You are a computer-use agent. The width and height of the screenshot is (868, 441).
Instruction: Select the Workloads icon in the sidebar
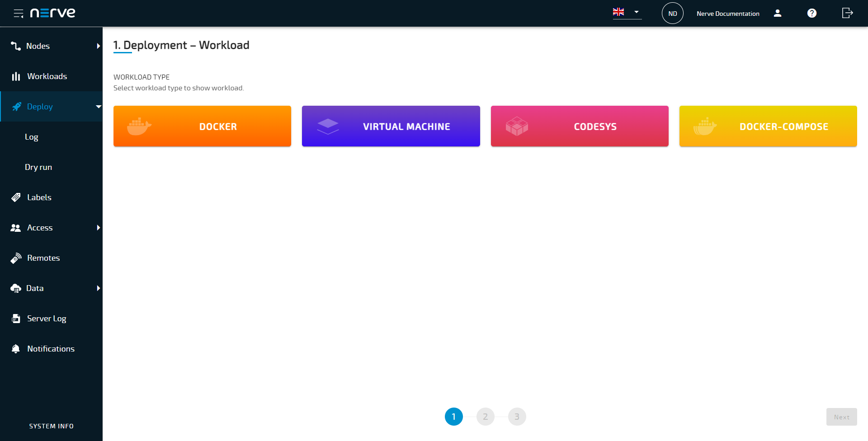coord(16,76)
